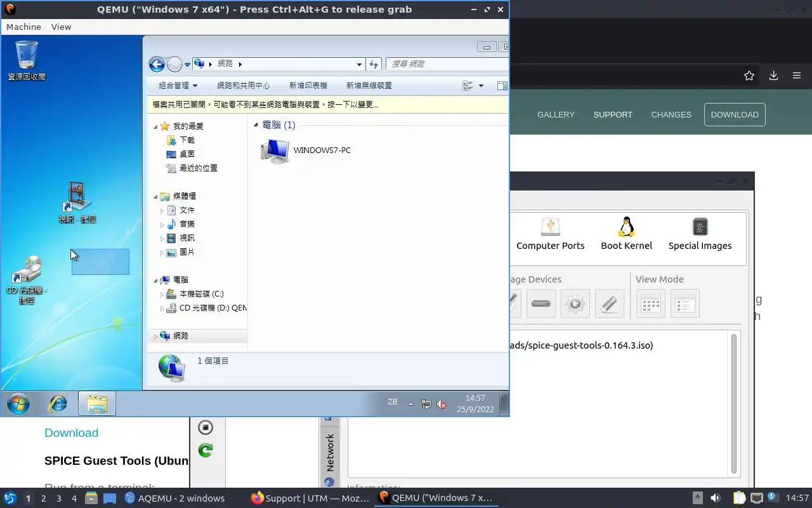Screen dimensions: 812x508
Task: Click the Explorer forward arrow button
Action: tap(174, 64)
